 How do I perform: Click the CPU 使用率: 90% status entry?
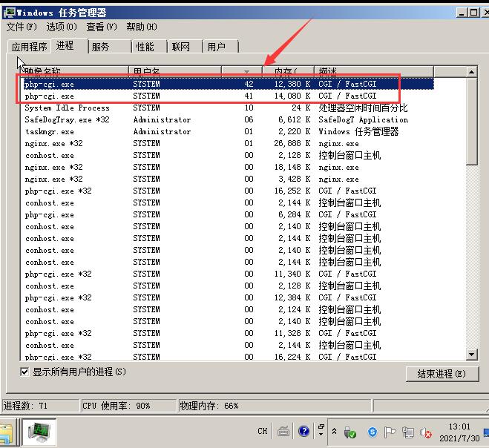click(128, 406)
